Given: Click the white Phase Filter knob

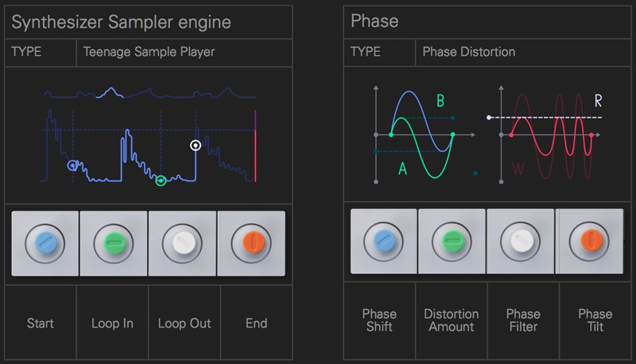Looking at the screenshot, I should (x=521, y=243).
